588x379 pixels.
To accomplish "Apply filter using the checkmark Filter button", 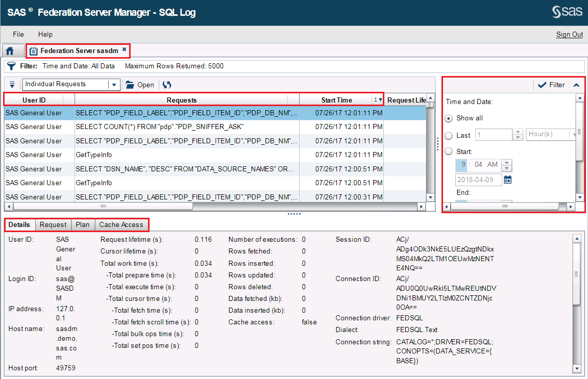I will pyautogui.click(x=551, y=85).
